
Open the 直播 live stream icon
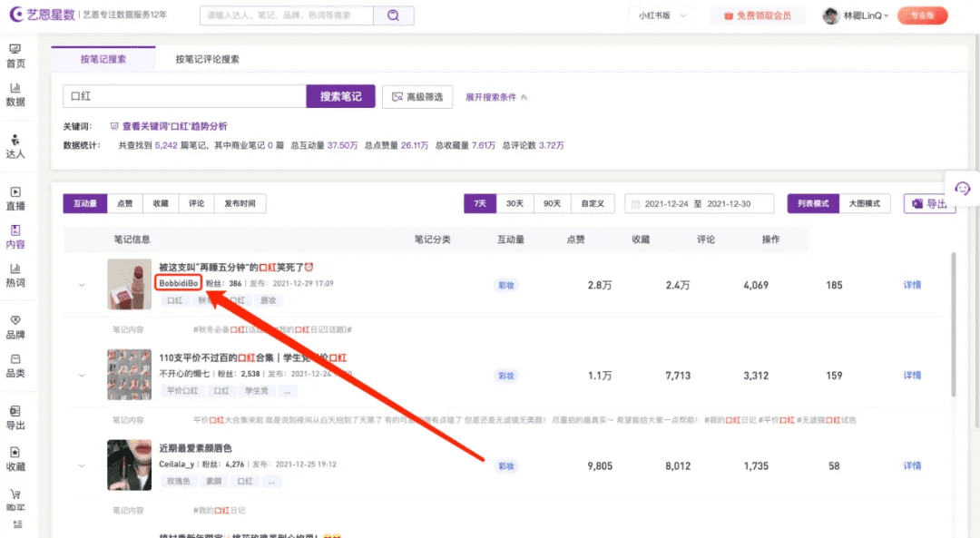pyautogui.click(x=15, y=192)
